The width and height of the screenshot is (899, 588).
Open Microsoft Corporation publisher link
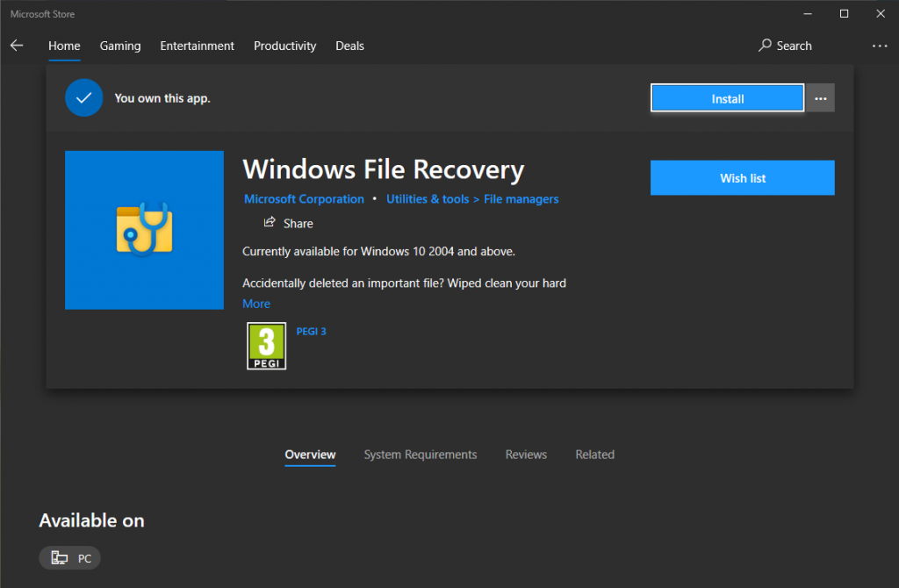pyautogui.click(x=304, y=199)
